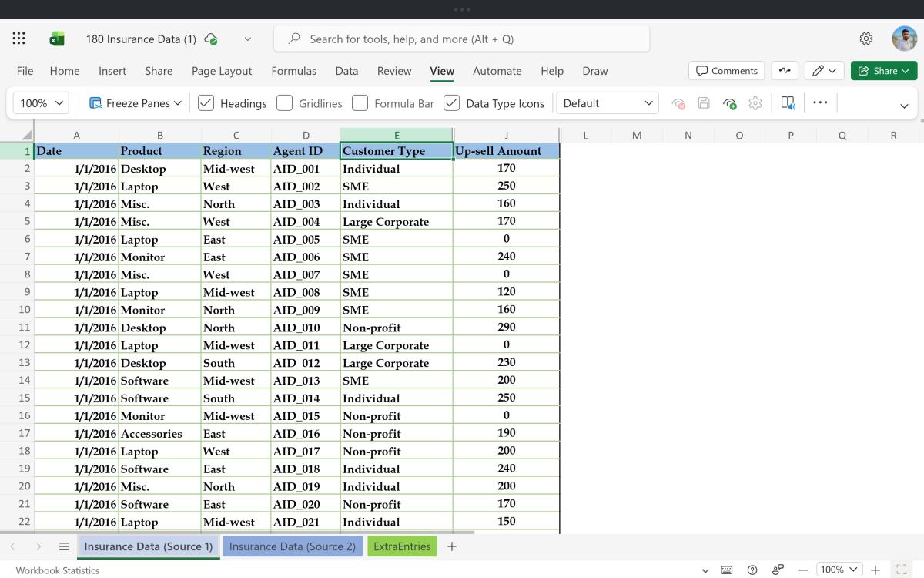Image resolution: width=924 pixels, height=578 pixels.
Task: Enable the Gridlines checkbox
Action: point(284,103)
